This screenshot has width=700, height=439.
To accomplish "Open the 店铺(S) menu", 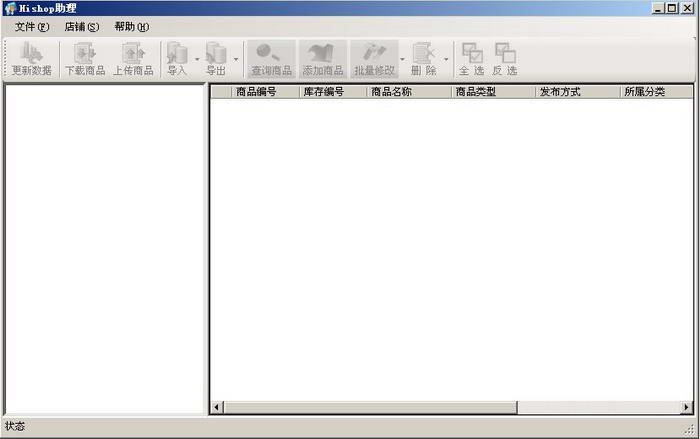I will (x=82, y=27).
